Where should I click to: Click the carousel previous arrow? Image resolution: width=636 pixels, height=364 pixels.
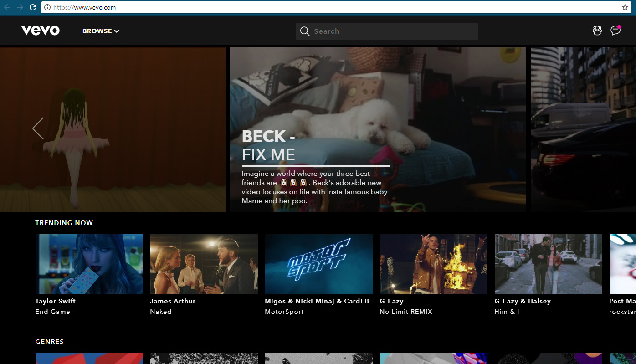coord(38,128)
